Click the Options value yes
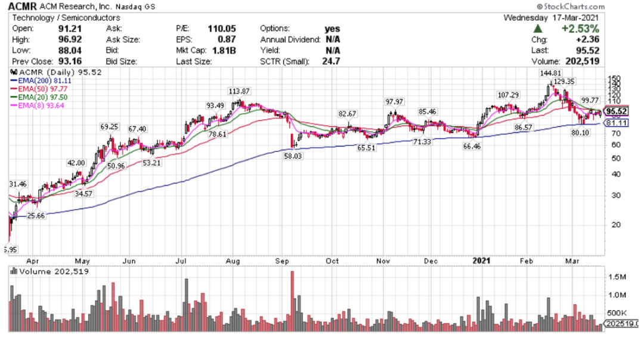644x342 pixels. pyautogui.click(x=332, y=29)
